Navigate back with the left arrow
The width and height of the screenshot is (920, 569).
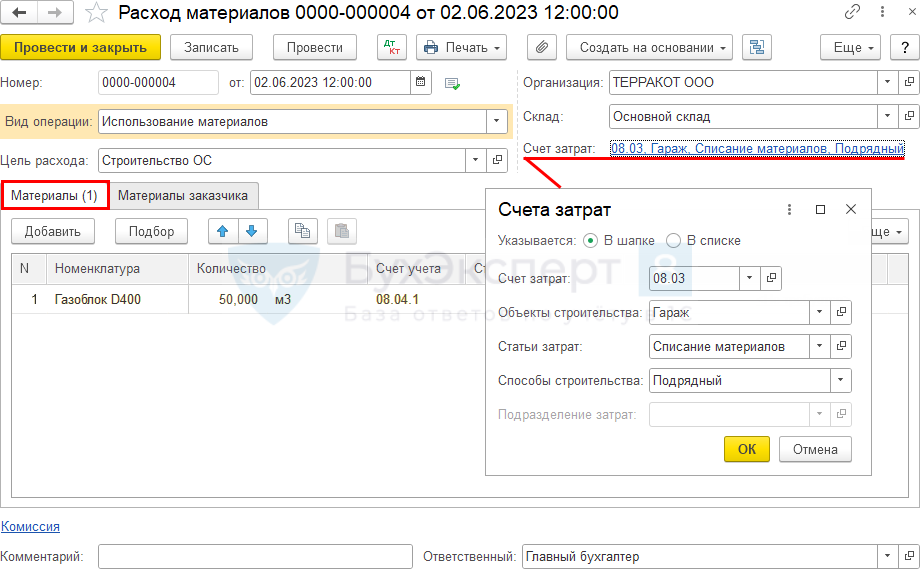pyautogui.click(x=19, y=13)
